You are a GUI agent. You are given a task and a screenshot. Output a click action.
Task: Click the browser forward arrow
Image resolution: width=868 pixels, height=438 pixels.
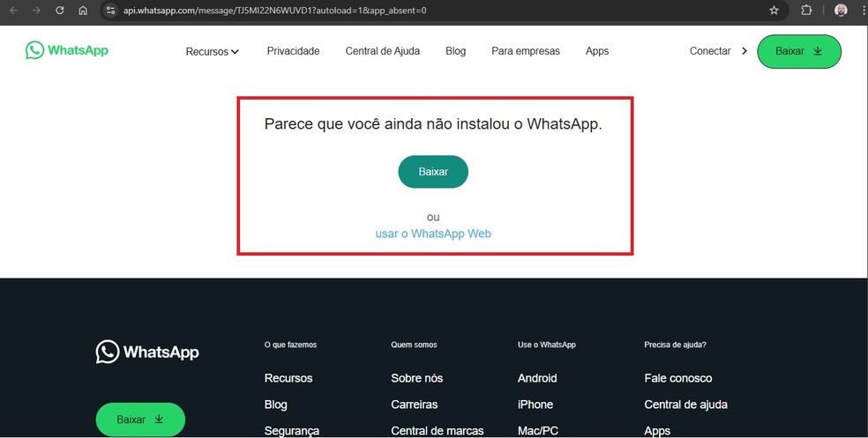(36, 11)
